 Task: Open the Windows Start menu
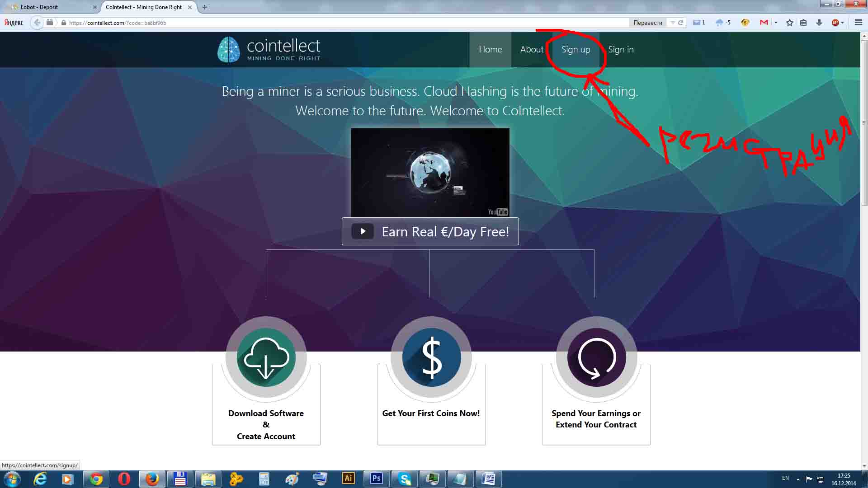[x=12, y=479]
